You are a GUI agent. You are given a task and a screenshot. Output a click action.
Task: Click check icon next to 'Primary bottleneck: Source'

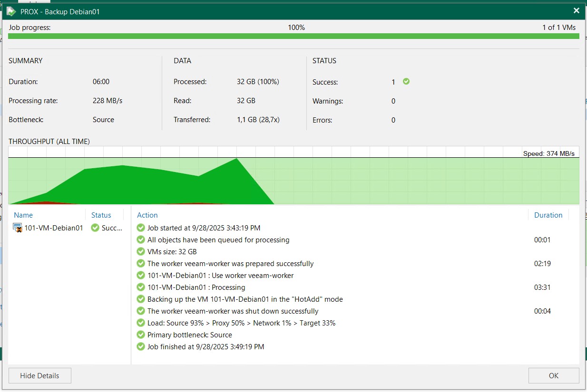[140, 335]
